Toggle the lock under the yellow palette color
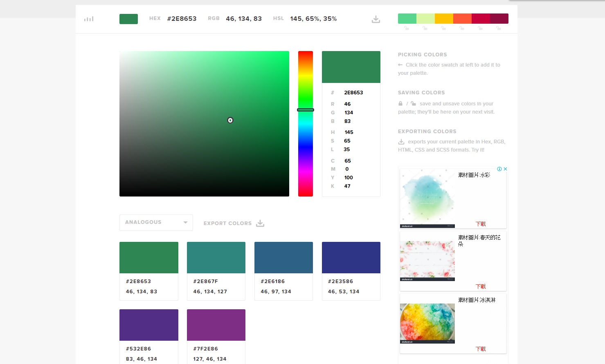Image resolution: width=605 pixels, height=364 pixels. 443,28
